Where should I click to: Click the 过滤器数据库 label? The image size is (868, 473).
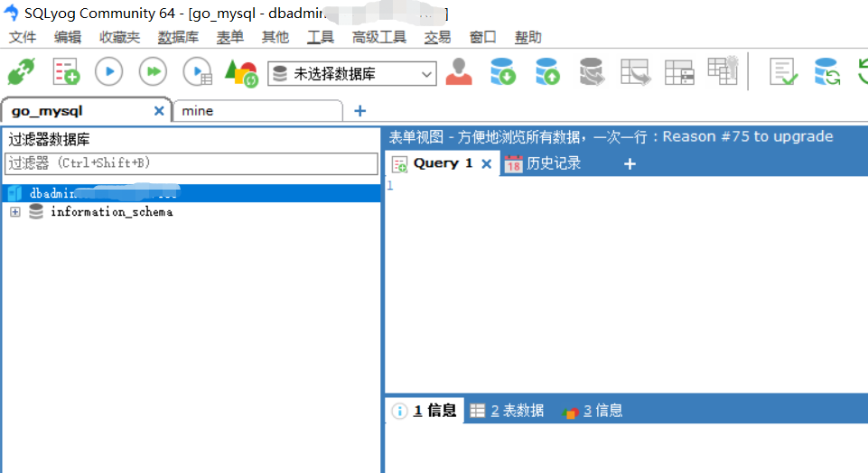(x=49, y=139)
